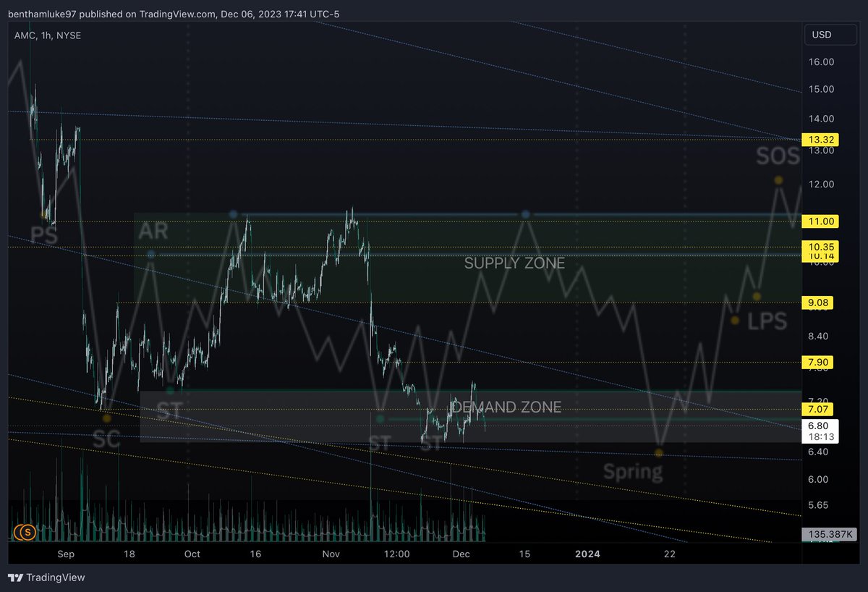This screenshot has width=868, height=592.
Task: Click the TradingView logo at the bottom
Action: (46, 578)
